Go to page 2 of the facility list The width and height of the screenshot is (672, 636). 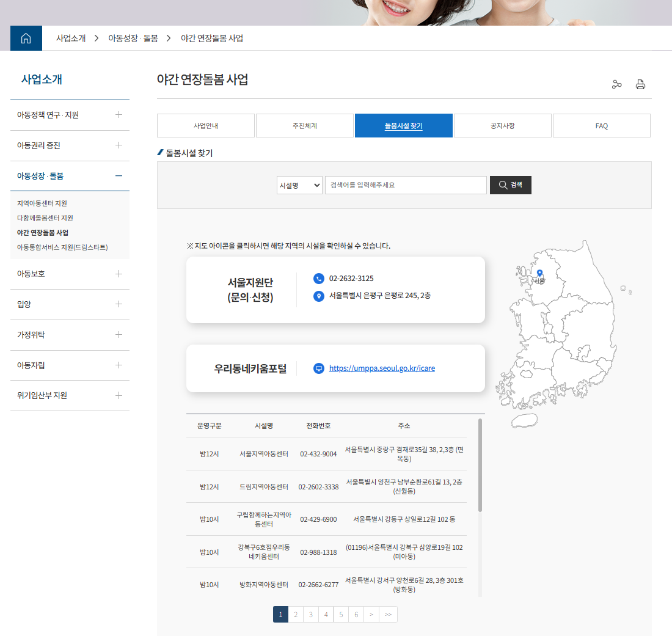296,614
